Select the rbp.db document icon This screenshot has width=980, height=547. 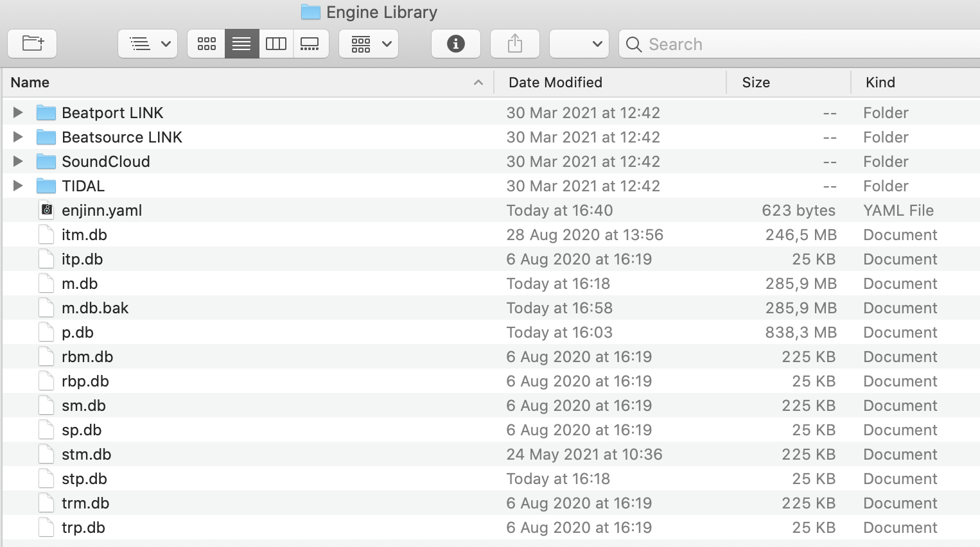[x=46, y=381]
